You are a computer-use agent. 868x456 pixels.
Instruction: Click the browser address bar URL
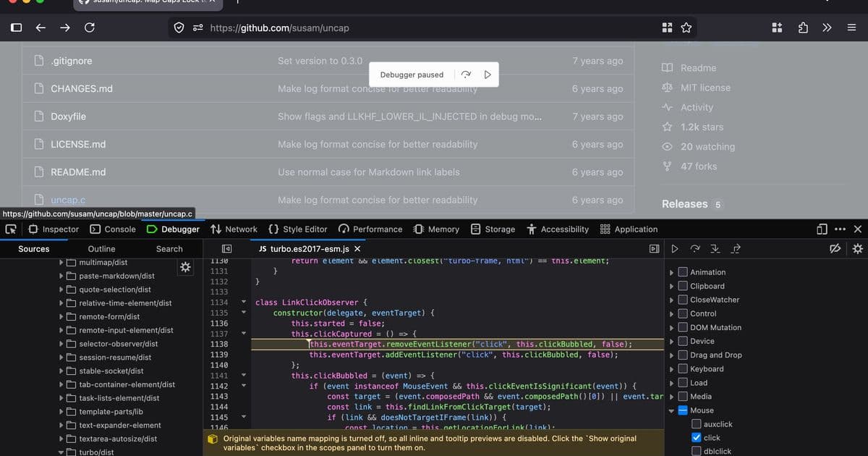(x=279, y=28)
